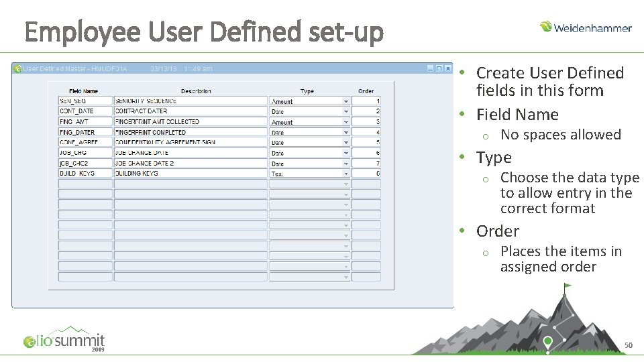Select the BUILD_KEYS field name cell
The height and width of the screenshot is (362, 644).
(85, 173)
